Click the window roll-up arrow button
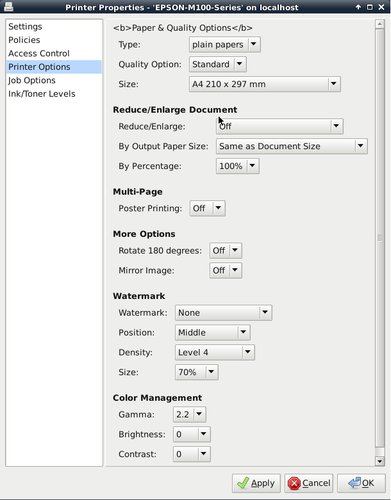 click(358, 7)
